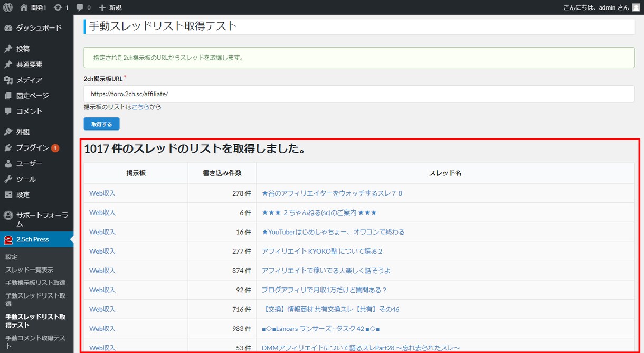The width and height of the screenshot is (644, 353).
Task: Select スレッド一覧表示 submenu item
Action: (30, 270)
